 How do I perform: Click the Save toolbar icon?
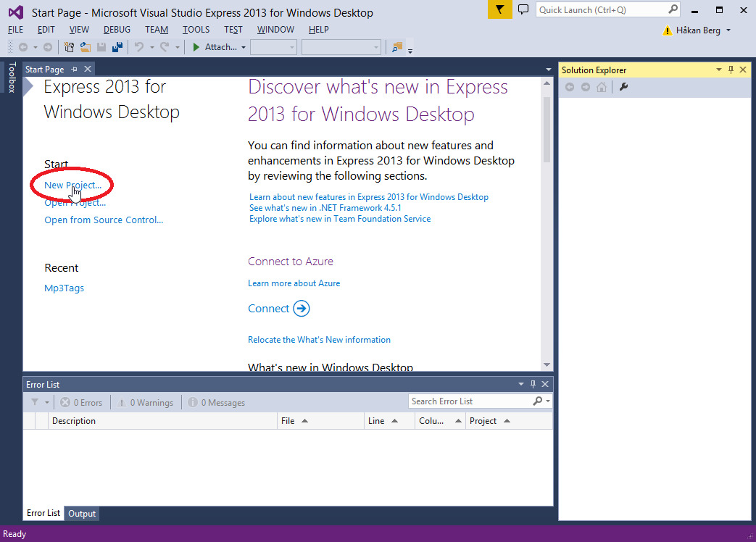101,47
